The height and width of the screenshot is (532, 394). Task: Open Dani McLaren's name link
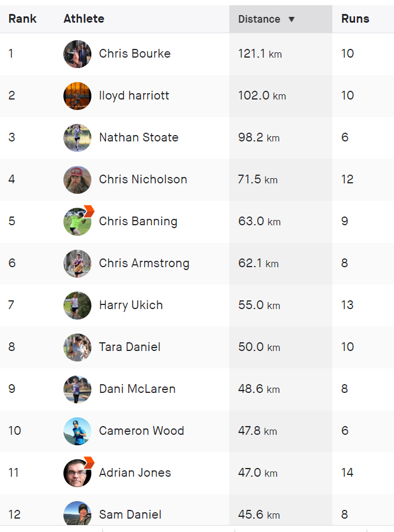tap(137, 389)
